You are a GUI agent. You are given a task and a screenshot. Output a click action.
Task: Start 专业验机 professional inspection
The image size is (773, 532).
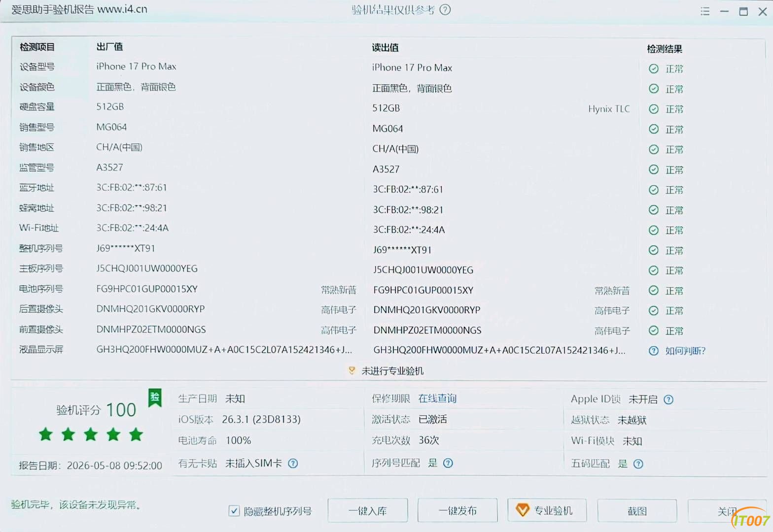coord(547,510)
